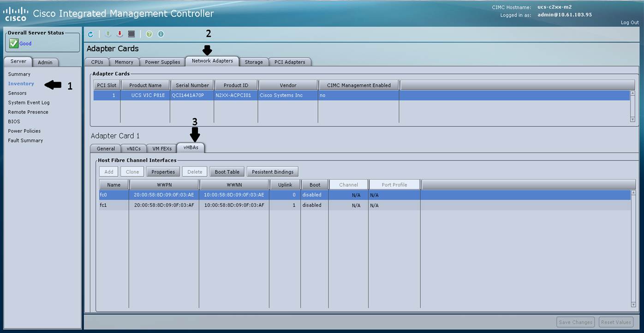The width and height of the screenshot is (644, 333).
Task: Sort by the Serial Number column header
Action: pos(192,85)
